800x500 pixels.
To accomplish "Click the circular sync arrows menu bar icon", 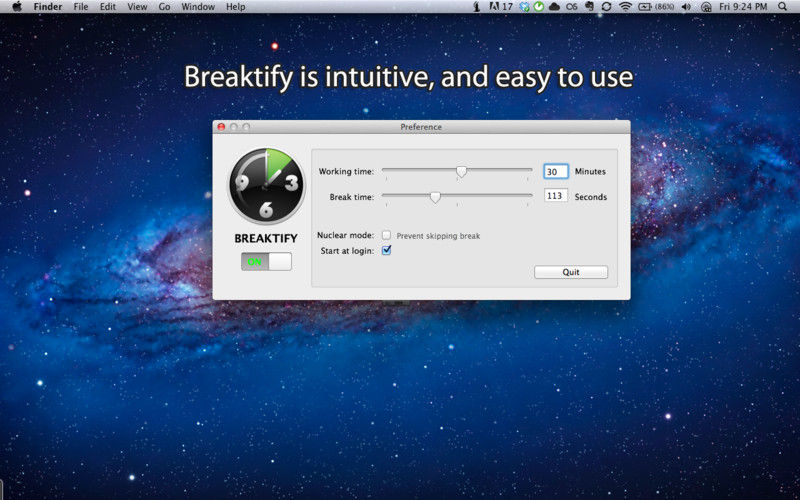I will (607, 7).
